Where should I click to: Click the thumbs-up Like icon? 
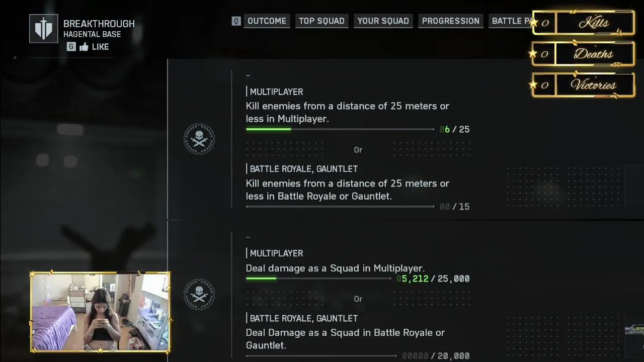tap(84, 47)
